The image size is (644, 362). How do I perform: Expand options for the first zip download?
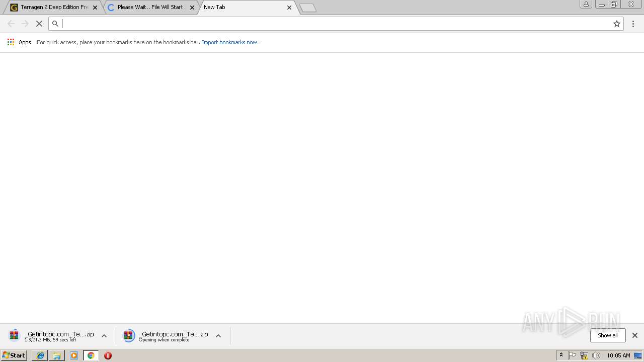(104, 336)
